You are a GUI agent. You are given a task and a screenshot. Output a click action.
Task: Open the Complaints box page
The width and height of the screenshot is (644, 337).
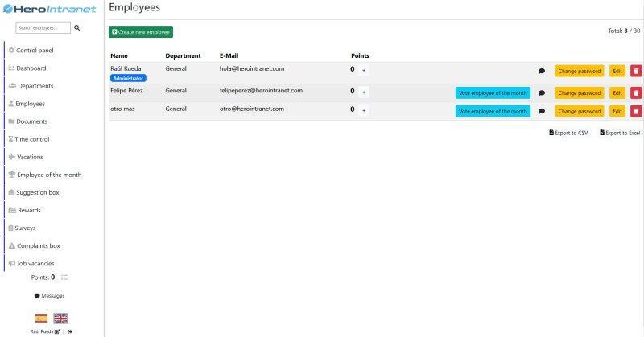(35, 246)
